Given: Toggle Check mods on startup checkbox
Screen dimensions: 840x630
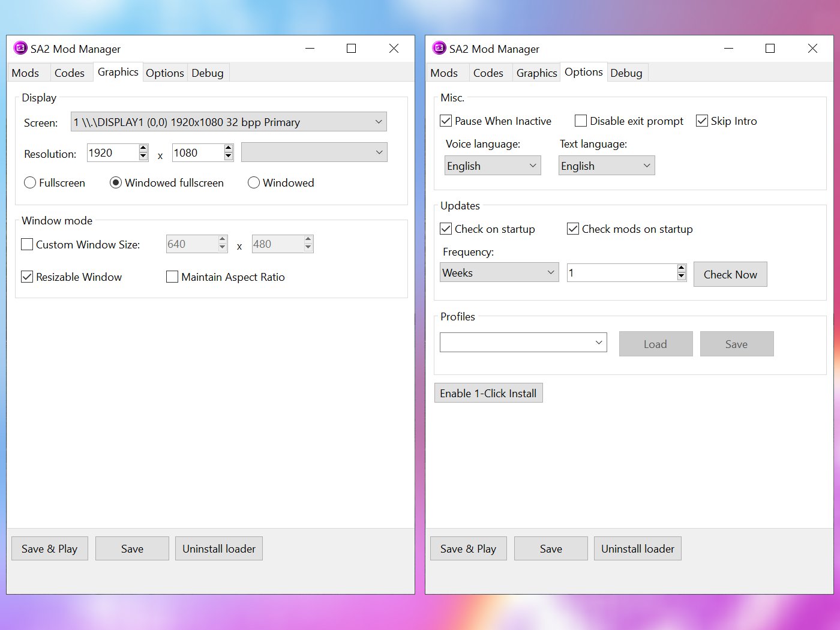Looking at the screenshot, I should [x=630, y=229].
